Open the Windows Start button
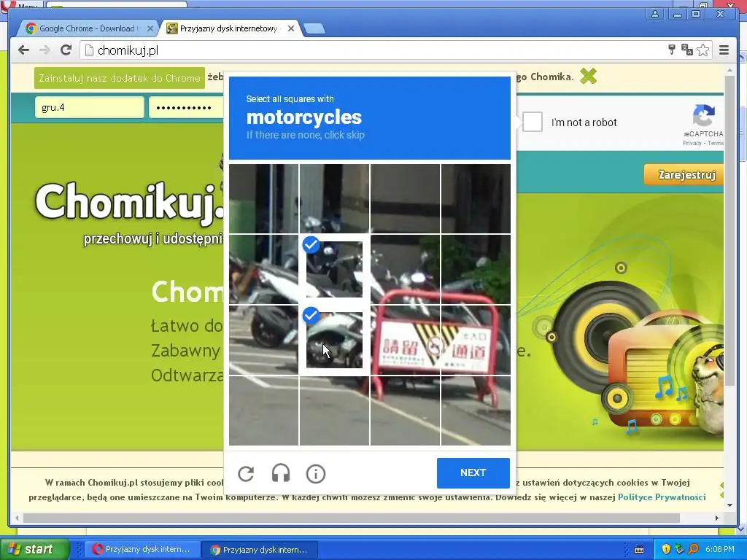This screenshot has width=747, height=560. 34,549
